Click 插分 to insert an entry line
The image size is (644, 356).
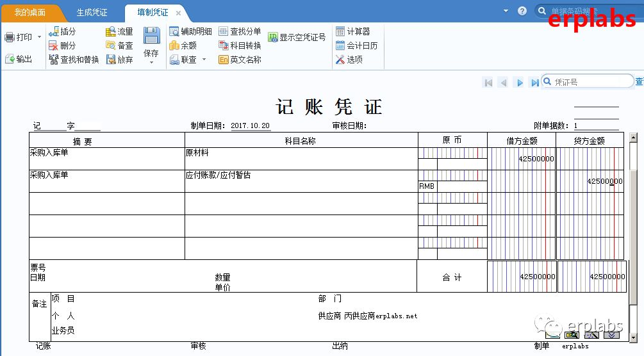pos(62,31)
